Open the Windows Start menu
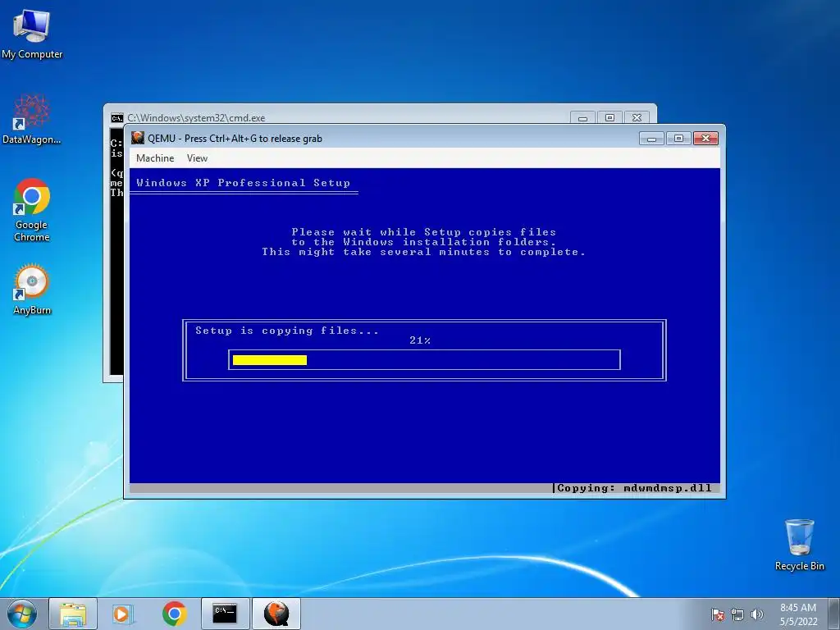Image resolution: width=840 pixels, height=630 pixels. click(22, 614)
